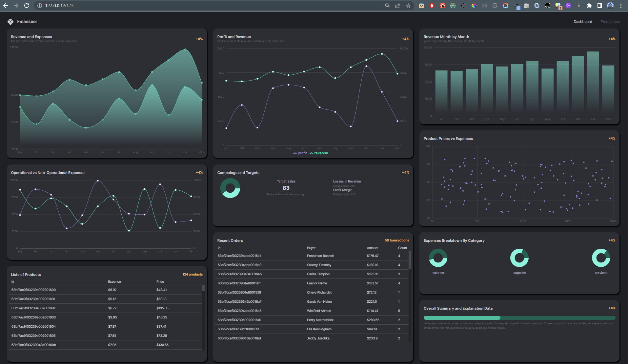Click the Expense column header in Lists of Products

pos(114,281)
